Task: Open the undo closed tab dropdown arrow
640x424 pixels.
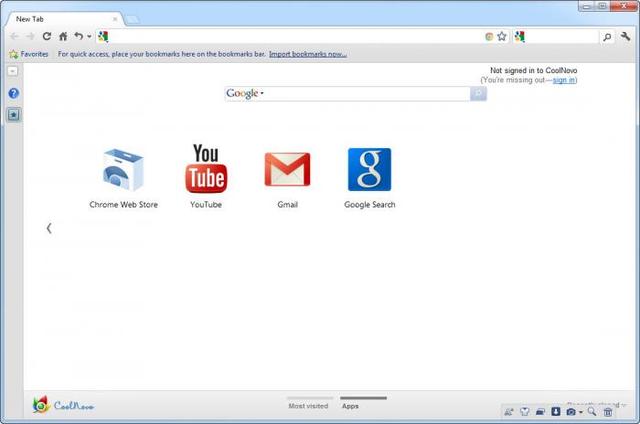Action: (x=89, y=37)
